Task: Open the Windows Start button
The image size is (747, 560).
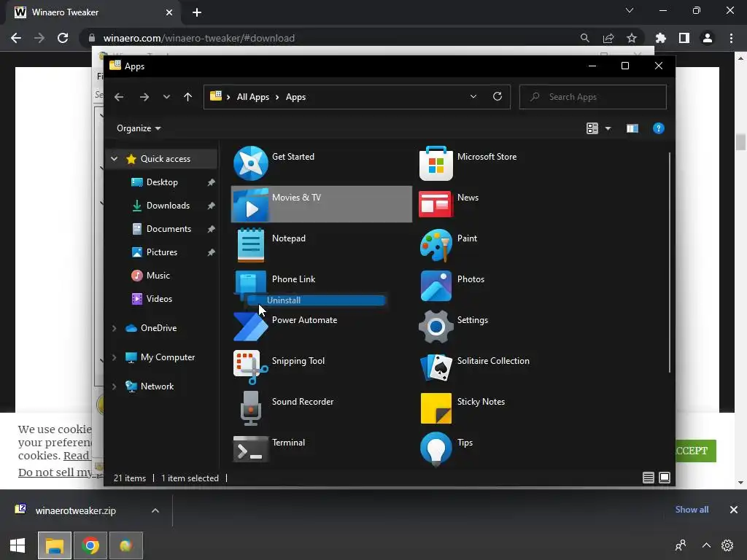Action: pyautogui.click(x=18, y=545)
